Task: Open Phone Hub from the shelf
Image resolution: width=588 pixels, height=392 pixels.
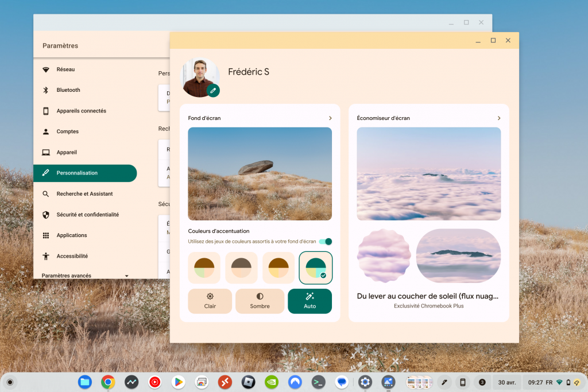Action: tap(463, 382)
